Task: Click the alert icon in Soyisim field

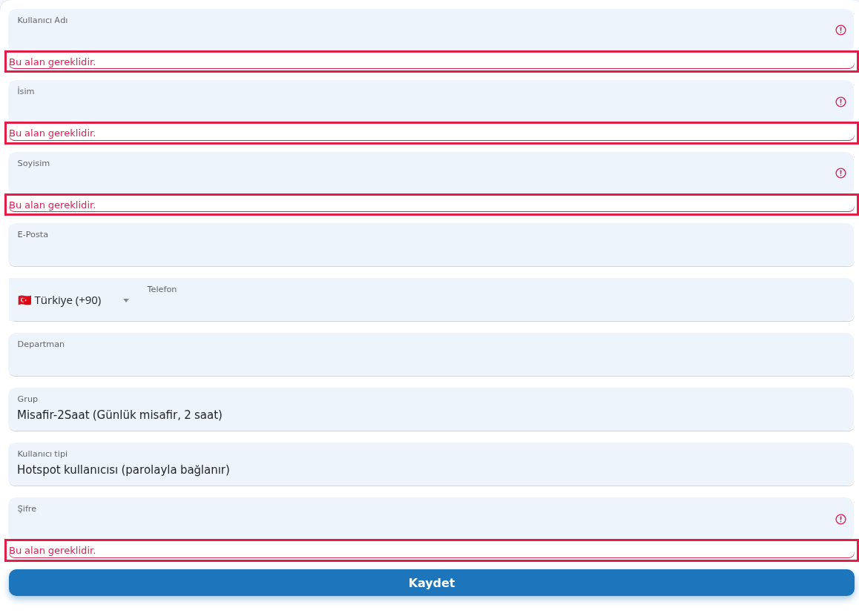Action: click(x=840, y=173)
